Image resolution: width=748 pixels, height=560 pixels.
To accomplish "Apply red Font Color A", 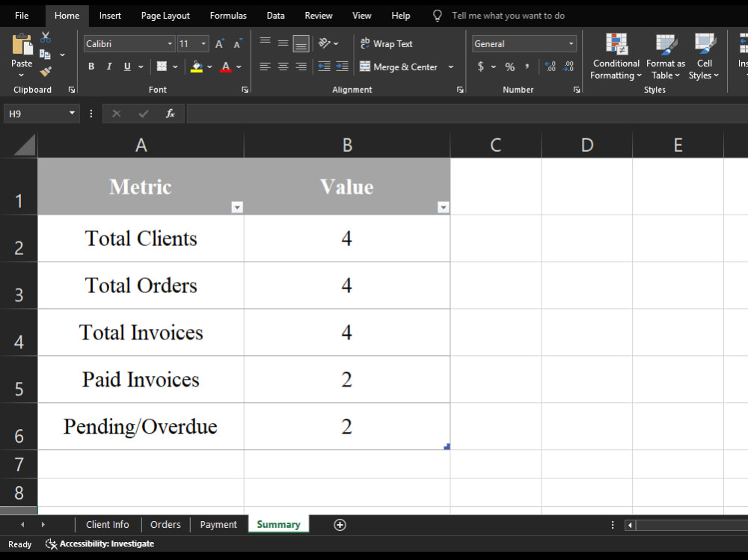I will pyautogui.click(x=226, y=67).
